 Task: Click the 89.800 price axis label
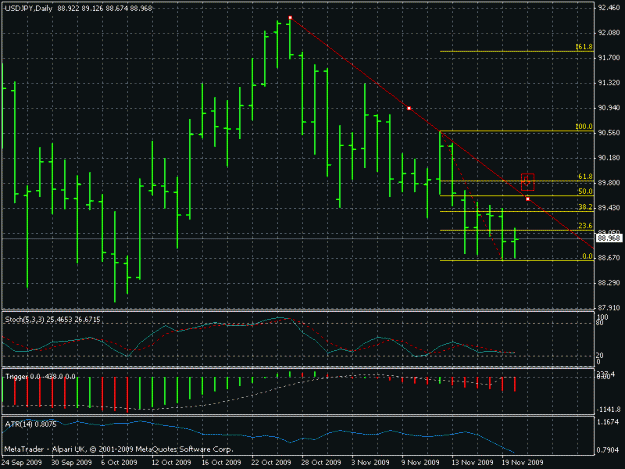click(609, 183)
